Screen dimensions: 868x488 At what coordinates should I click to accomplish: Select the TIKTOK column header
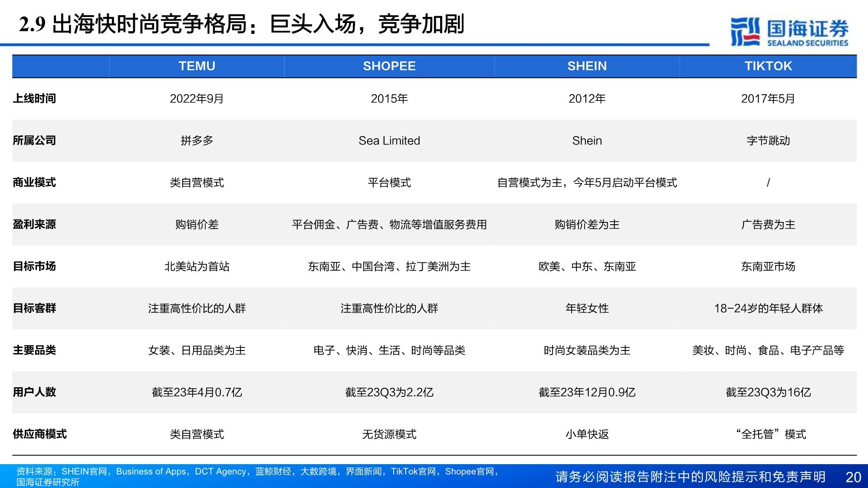tap(768, 66)
